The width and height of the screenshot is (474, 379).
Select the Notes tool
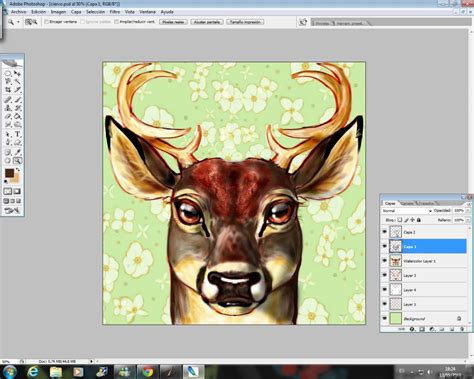tap(8, 152)
